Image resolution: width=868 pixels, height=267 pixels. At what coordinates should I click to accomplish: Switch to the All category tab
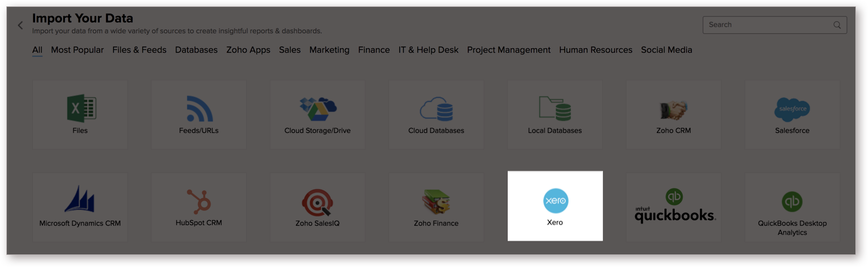click(x=37, y=50)
